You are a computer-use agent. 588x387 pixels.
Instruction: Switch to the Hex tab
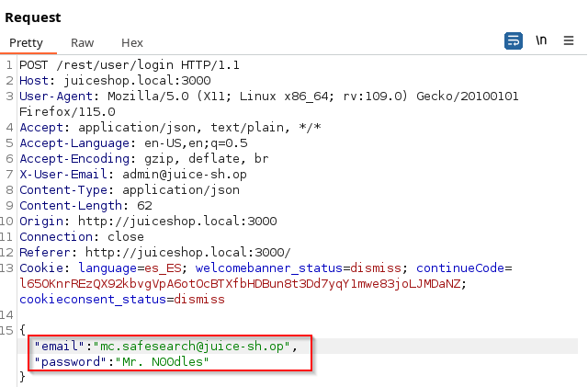point(132,43)
